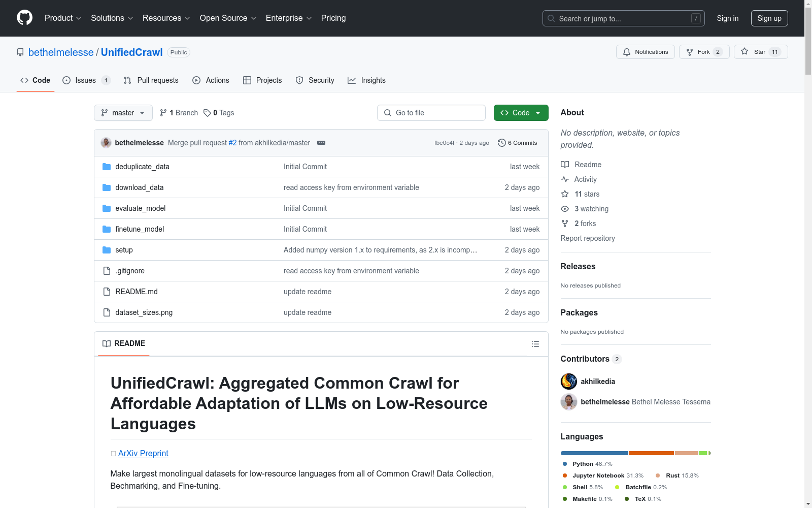Open the README outline menu icon
The image size is (812, 508).
[535, 344]
